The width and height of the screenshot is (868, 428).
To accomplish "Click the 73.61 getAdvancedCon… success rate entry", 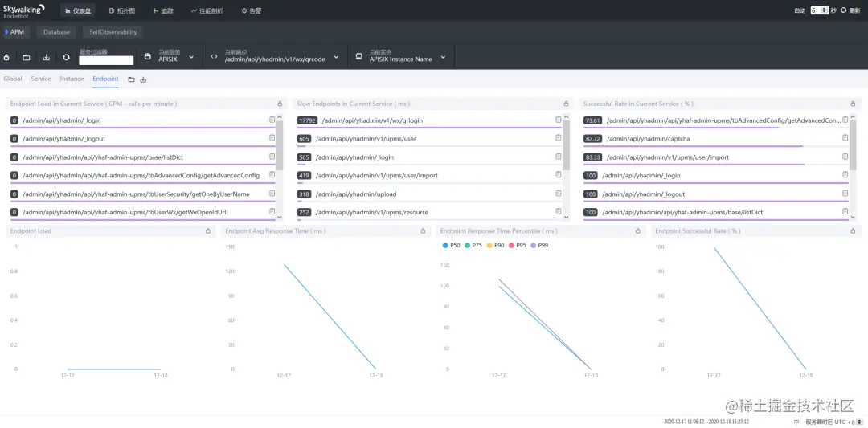I will point(716,120).
